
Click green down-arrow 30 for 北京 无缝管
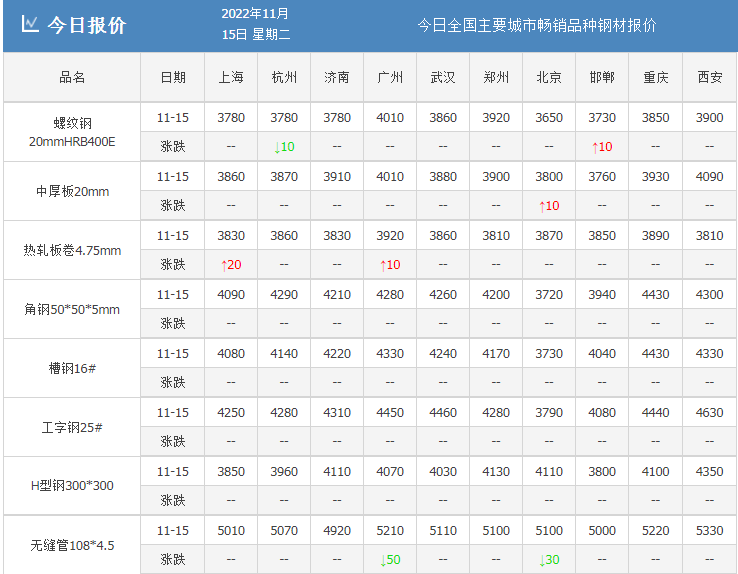pyautogui.click(x=549, y=560)
